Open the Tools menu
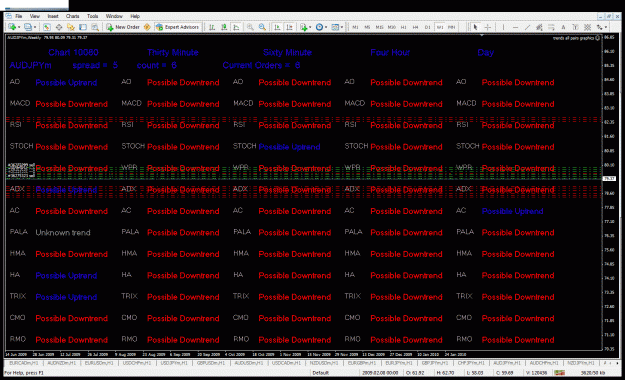Image resolution: width=625 pixels, height=380 pixels. pos(92,16)
